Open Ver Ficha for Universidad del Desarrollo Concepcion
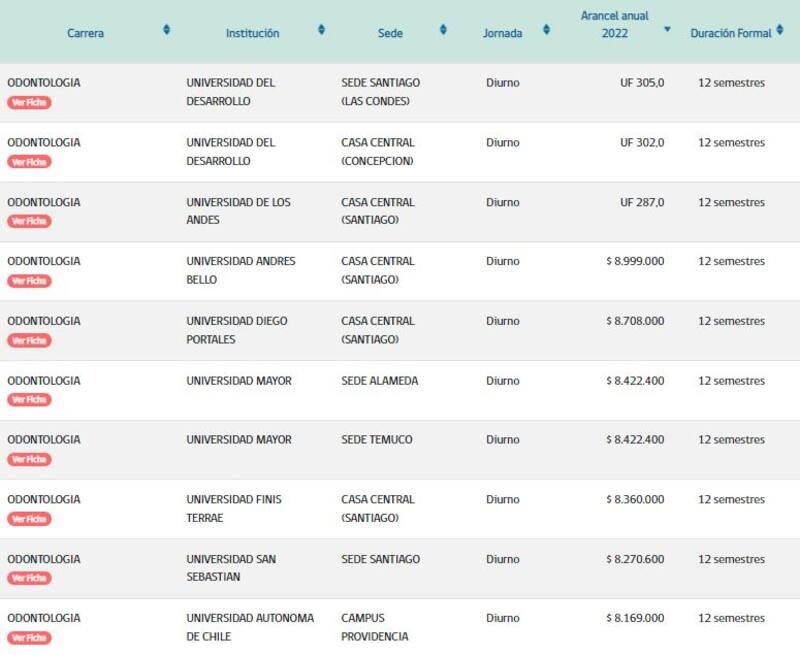The width and height of the screenshot is (800, 655). tap(29, 162)
